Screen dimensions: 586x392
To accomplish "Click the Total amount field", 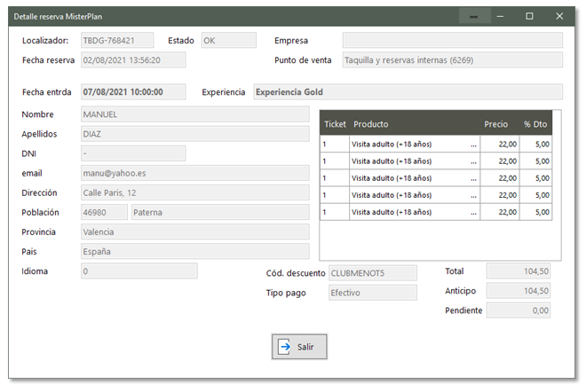I will [x=518, y=271].
